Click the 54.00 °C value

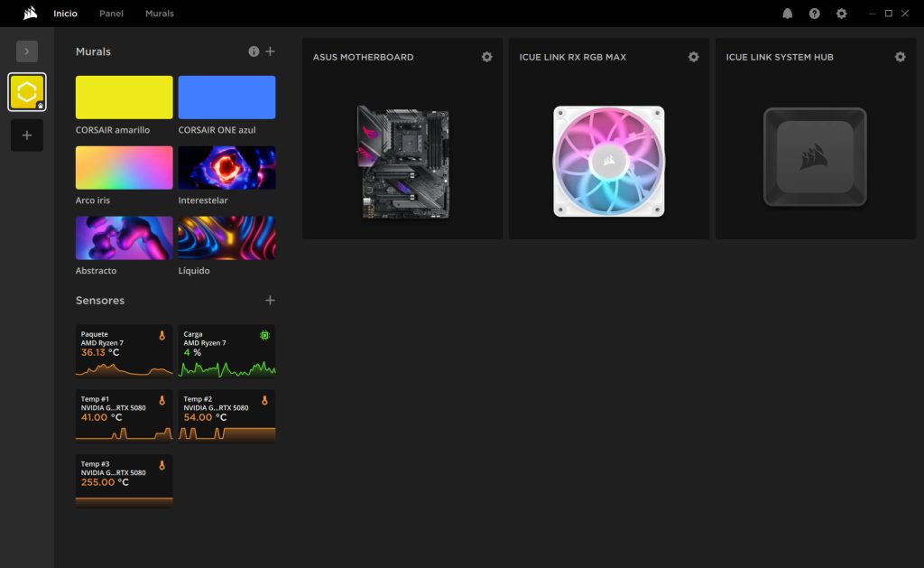205,417
